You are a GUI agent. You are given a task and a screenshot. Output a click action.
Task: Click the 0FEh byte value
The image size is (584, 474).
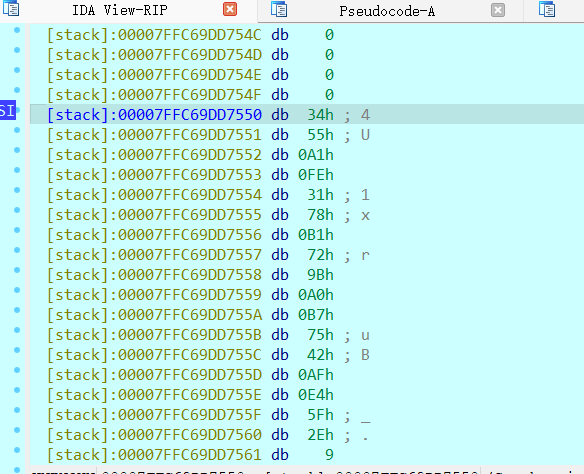coord(315,175)
